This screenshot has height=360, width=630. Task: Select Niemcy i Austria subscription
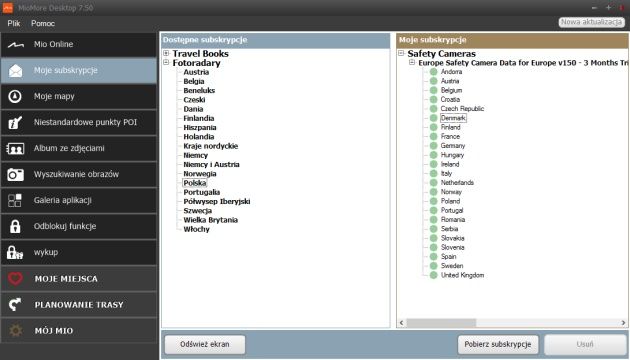click(211, 164)
